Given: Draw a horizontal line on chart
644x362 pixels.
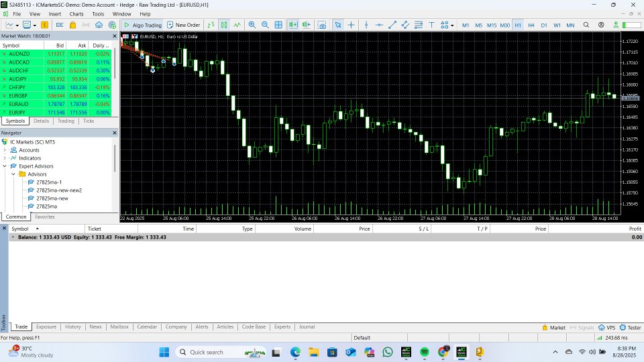Looking at the screenshot, I should pos(379,25).
